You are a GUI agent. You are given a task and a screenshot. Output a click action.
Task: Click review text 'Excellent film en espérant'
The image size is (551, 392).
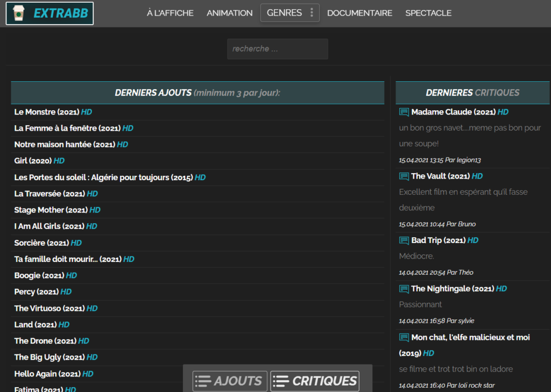463,200
